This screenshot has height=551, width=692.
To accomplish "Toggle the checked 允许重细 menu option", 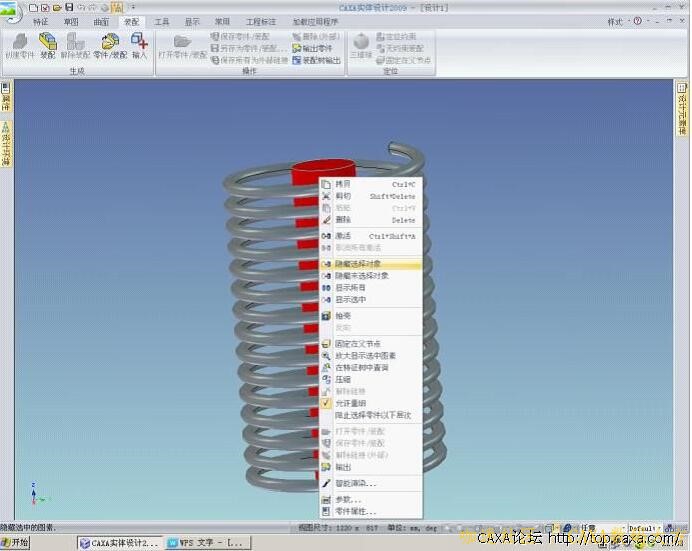I will (349, 403).
